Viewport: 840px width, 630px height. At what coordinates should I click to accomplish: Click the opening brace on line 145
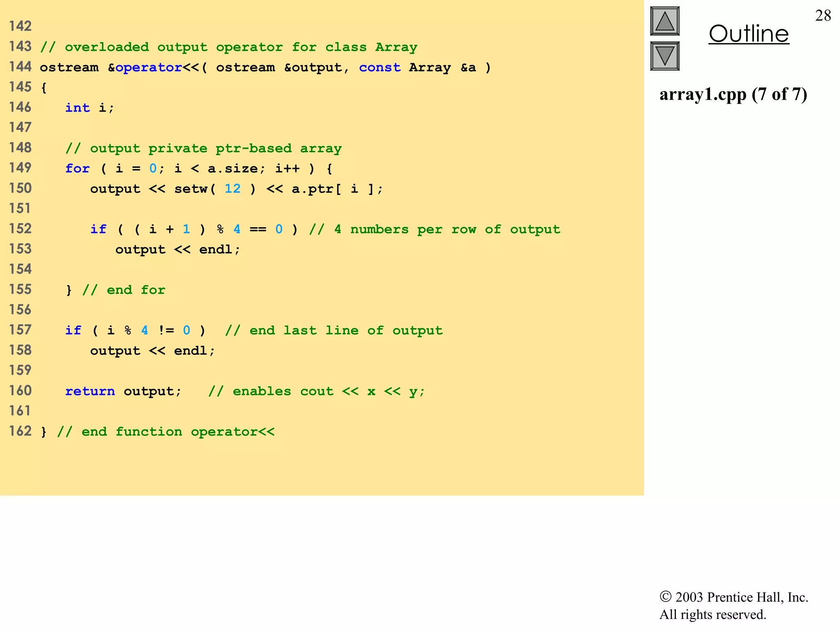(43, 88)
